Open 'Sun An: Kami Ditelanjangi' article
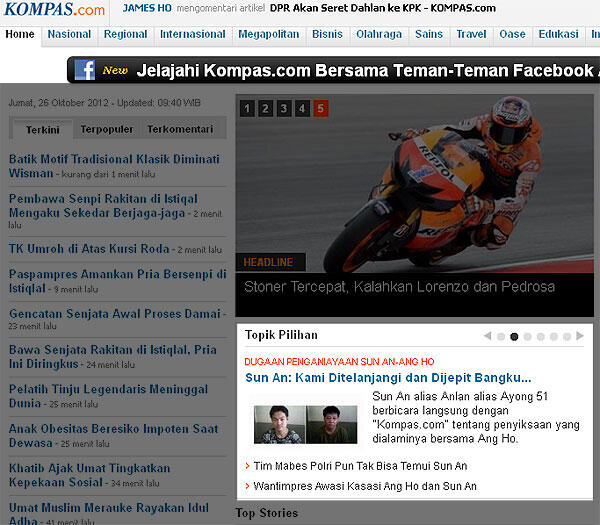The height and width of the screenshot is (525, 600). point(388,378)
